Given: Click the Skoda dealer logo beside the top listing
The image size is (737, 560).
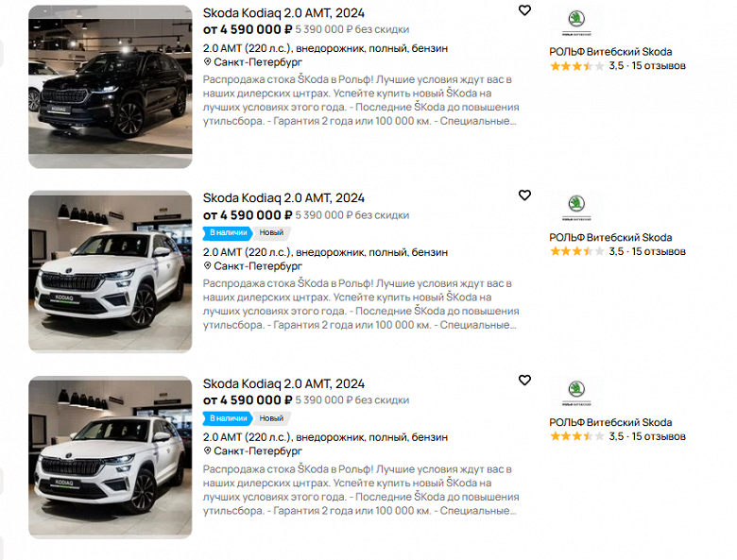Looking at the screenshot, I should (x=574, y=22).
